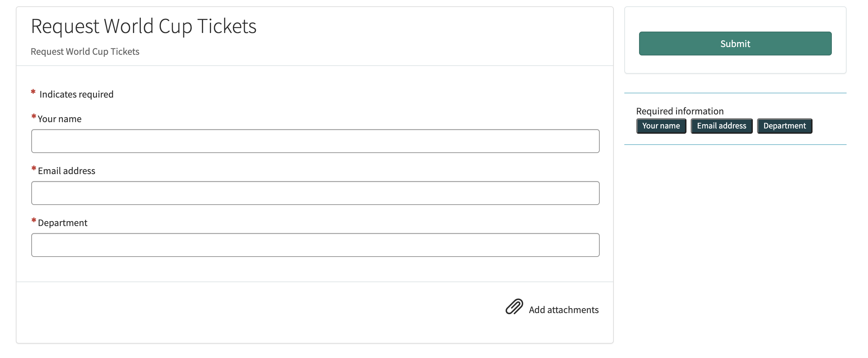Click the paperclip attachment icon
Screen dimensions: 868x358
(513, 306)
